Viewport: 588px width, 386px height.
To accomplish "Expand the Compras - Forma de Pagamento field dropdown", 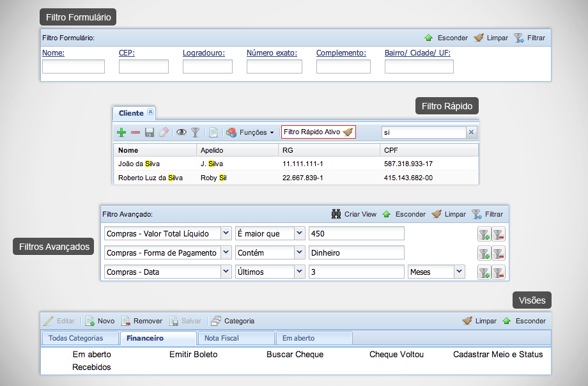I will (226, 253).
